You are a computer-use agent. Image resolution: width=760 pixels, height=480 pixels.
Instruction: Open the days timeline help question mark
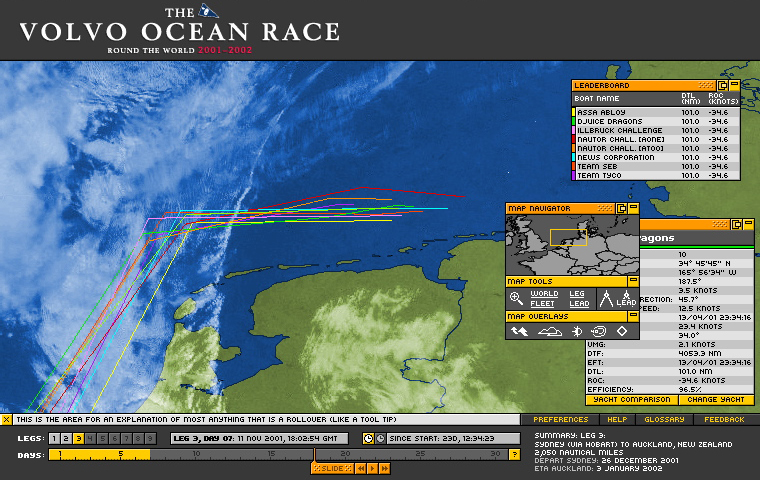[x=514, y=455]
